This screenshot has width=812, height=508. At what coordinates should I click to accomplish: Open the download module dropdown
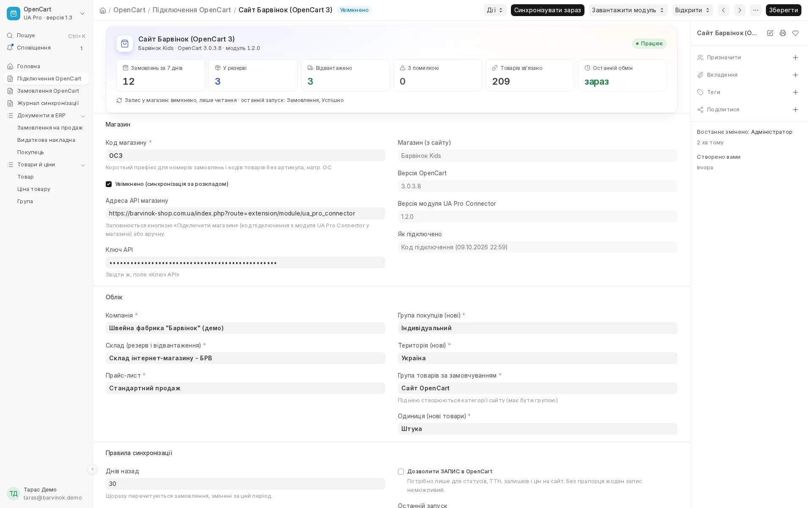coord(628,10)
